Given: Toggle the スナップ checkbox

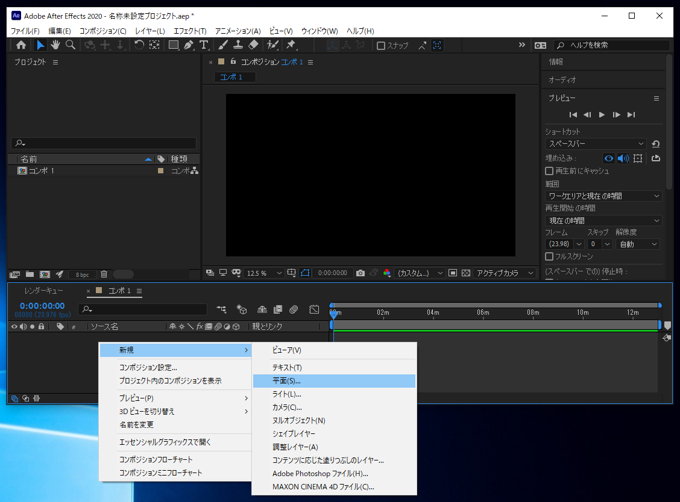Looking at the screenshot, I should 381,46.
